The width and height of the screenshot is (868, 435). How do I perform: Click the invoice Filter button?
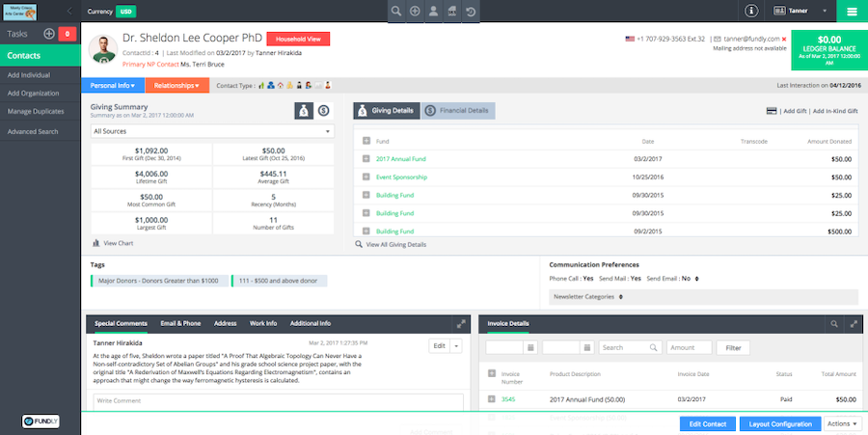point(733,347)
